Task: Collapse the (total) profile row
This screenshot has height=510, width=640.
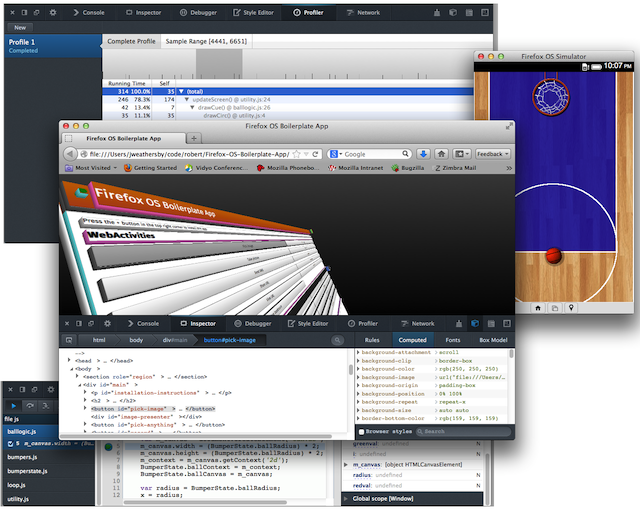Action: tap(181, 91)
